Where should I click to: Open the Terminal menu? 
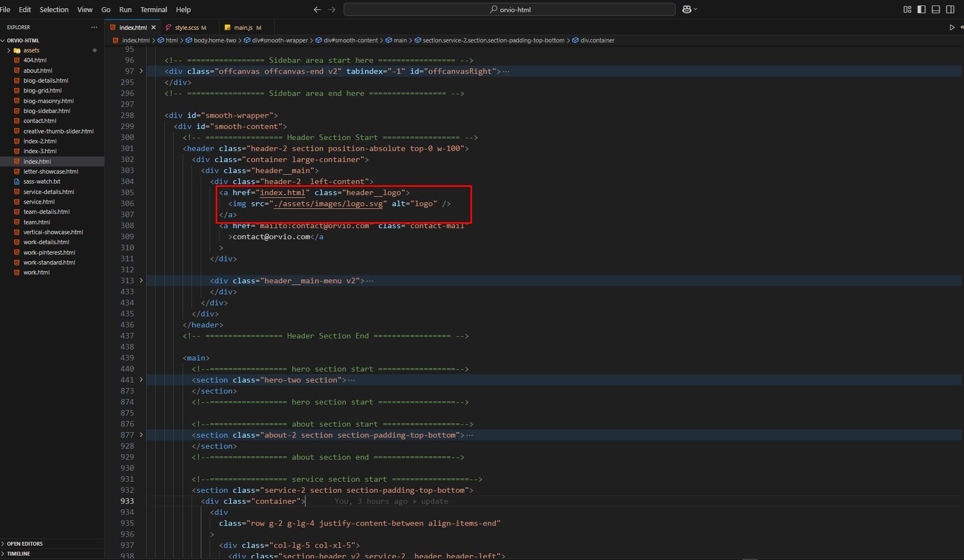[x=154, y=9]
